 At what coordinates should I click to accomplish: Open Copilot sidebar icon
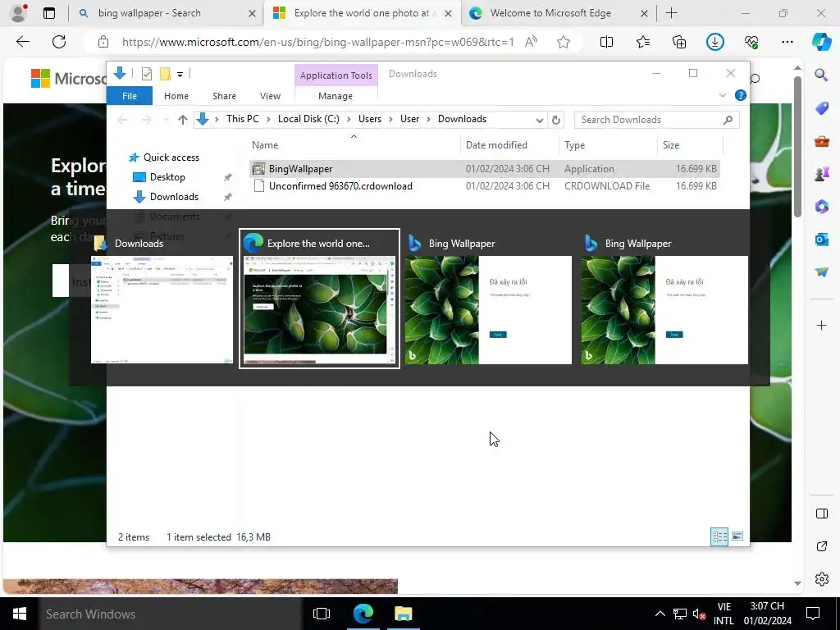click(x=821, y=42)
